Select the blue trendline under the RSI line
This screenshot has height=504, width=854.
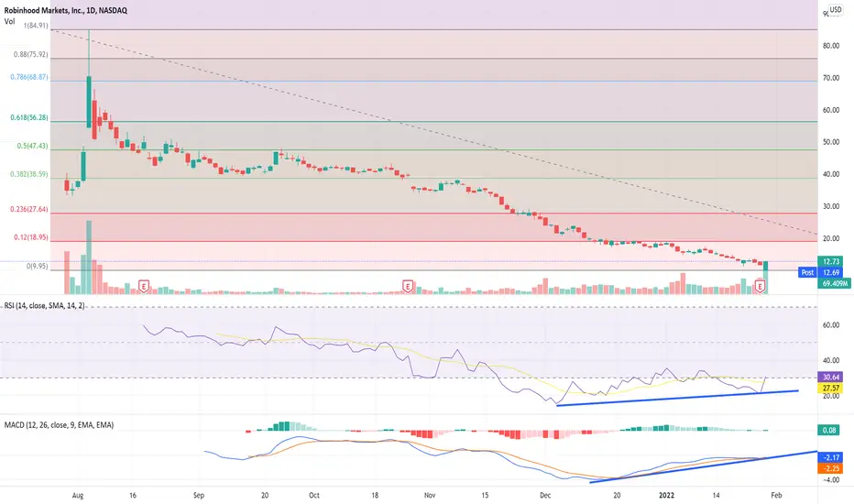677,398
